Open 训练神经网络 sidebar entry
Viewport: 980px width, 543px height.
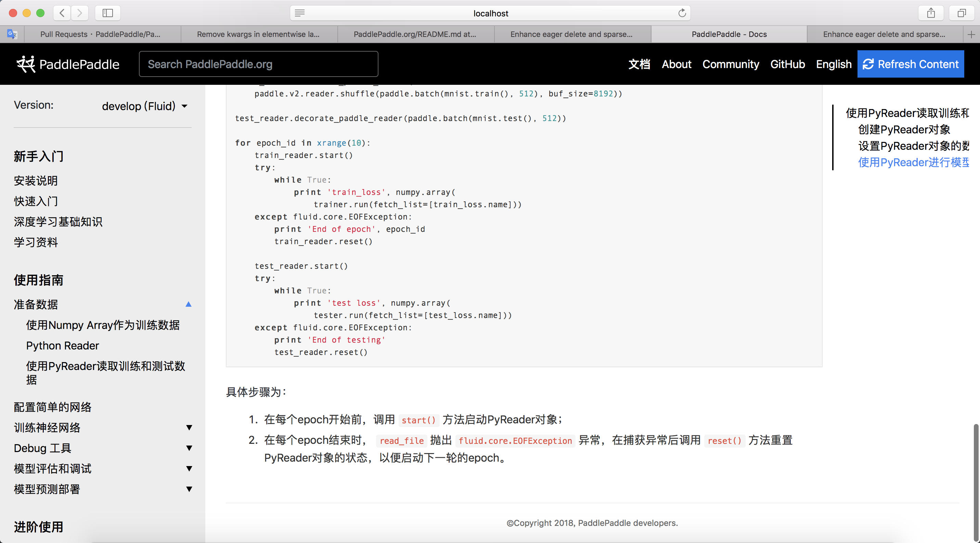click(47, 427)
